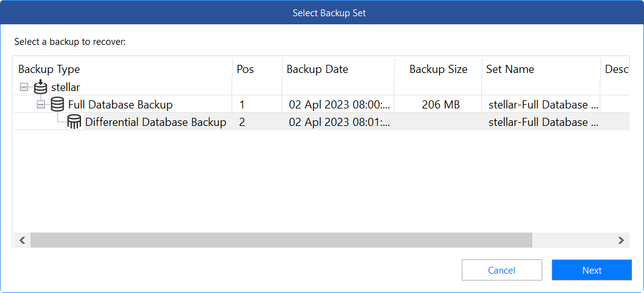Select the stellar root row
Screen dimensions: 644x293
click(321, 87)
